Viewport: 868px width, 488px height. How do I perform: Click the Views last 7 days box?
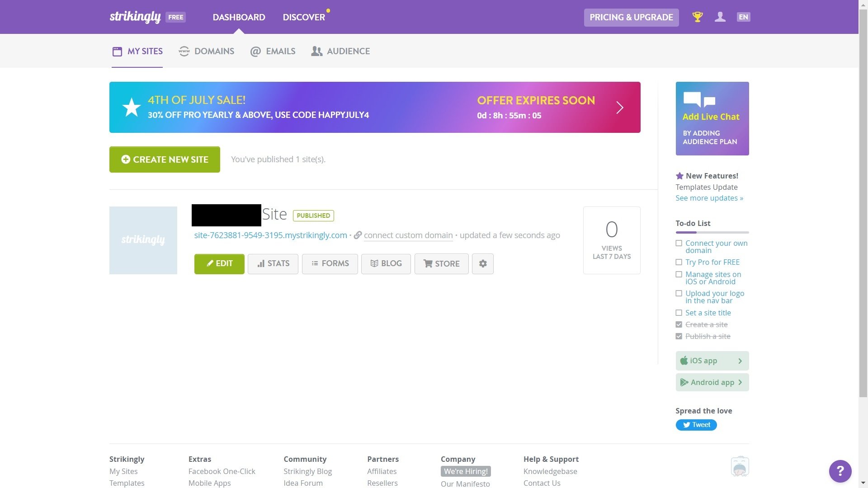coord(612,240)
